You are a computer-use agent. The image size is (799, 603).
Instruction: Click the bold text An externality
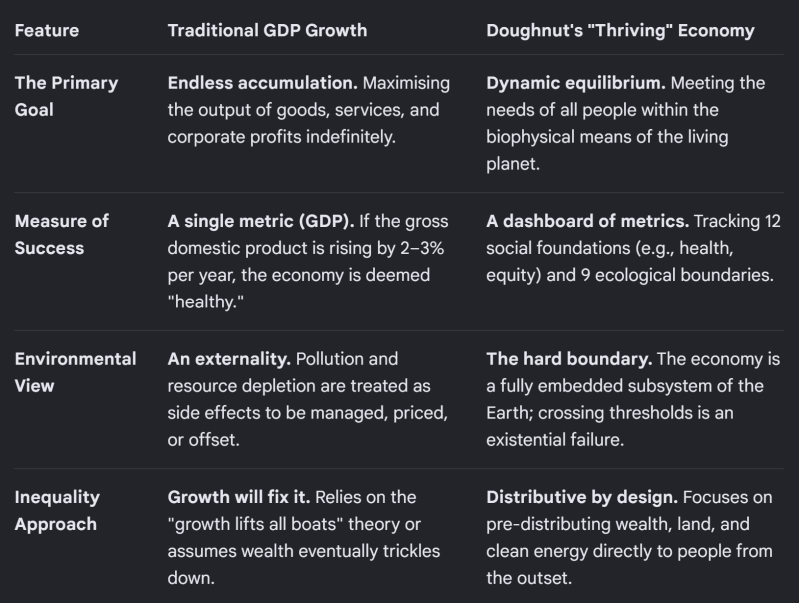click(x=229, y=359)
